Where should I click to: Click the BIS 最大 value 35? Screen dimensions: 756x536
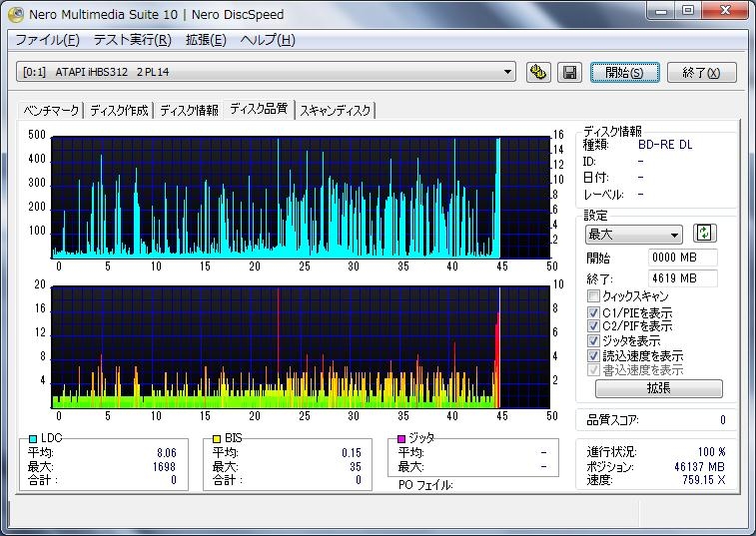point(356,466)
